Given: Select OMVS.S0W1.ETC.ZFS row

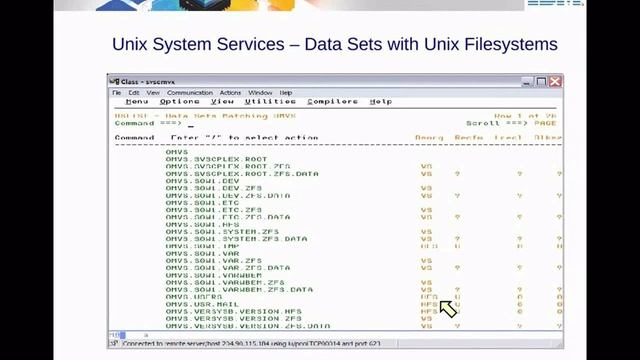Looking at the screenshot, I should pyautogui.click(x=213, y=210).
